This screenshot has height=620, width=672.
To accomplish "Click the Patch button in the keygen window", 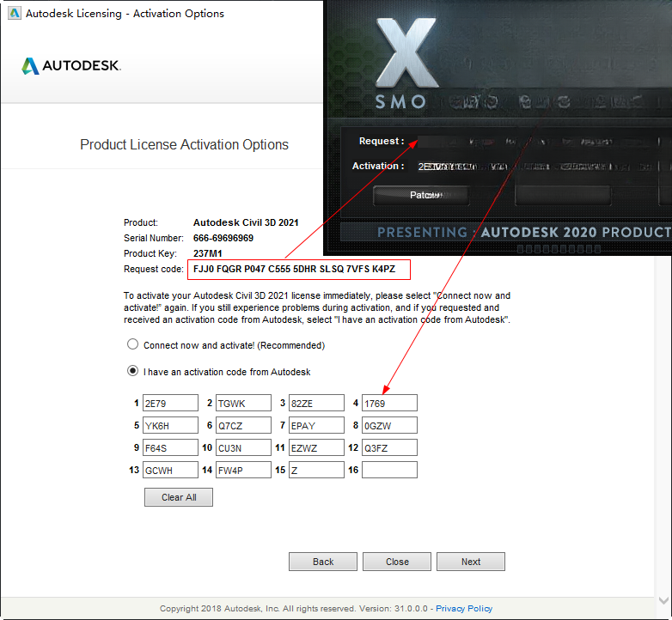I will coord(421,195).
